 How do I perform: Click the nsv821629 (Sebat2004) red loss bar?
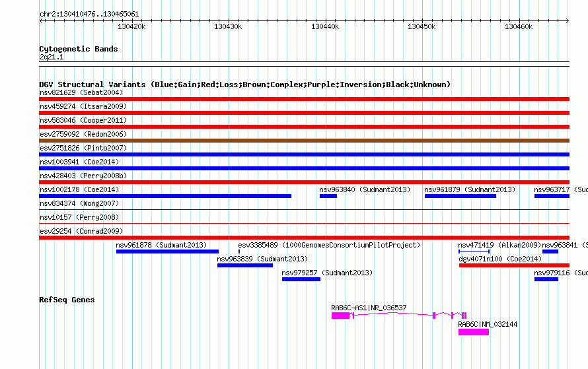(304, 99)
